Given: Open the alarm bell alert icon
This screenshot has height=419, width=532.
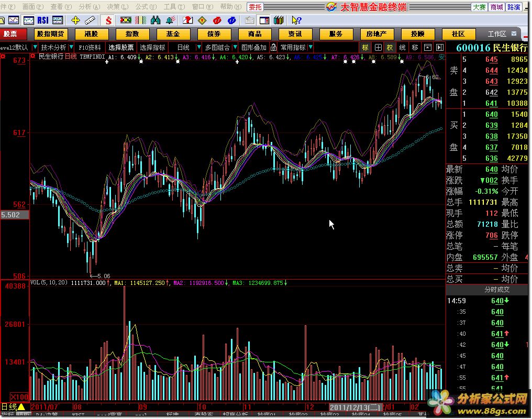Looking at the screenshot, I should (170, 20).
